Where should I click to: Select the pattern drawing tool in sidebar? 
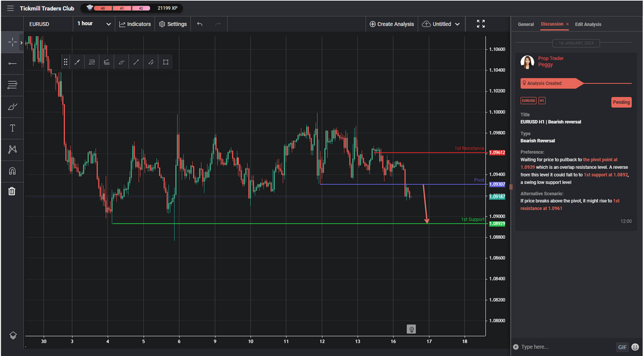[x=12, y=149]
